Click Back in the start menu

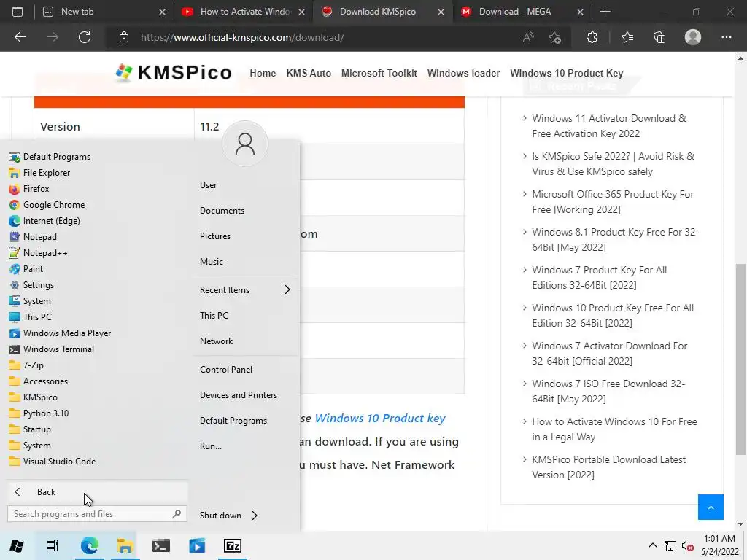coord(97,492)
